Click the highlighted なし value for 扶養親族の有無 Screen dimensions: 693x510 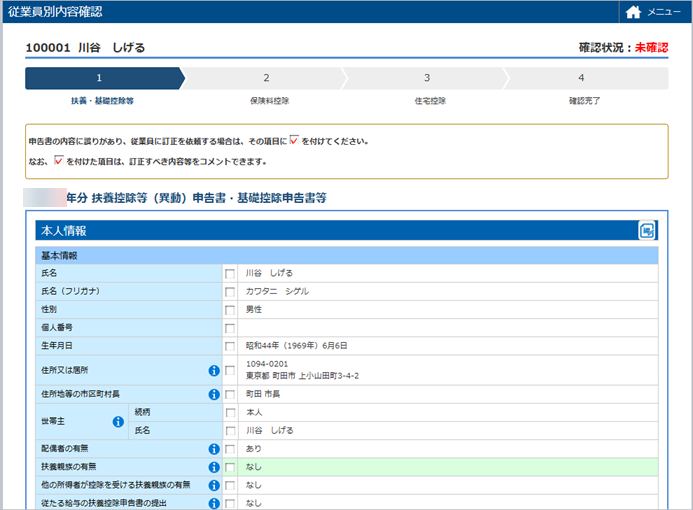click(254, 467)
